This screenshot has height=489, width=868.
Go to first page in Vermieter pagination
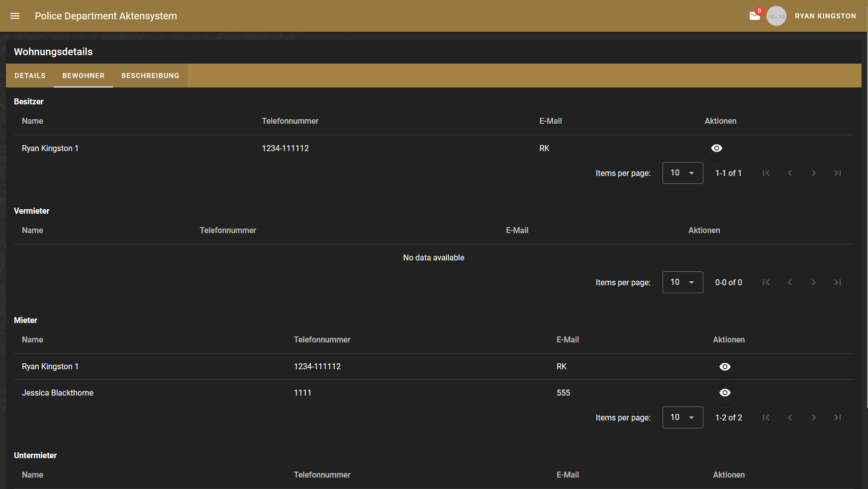click(766, 282)
